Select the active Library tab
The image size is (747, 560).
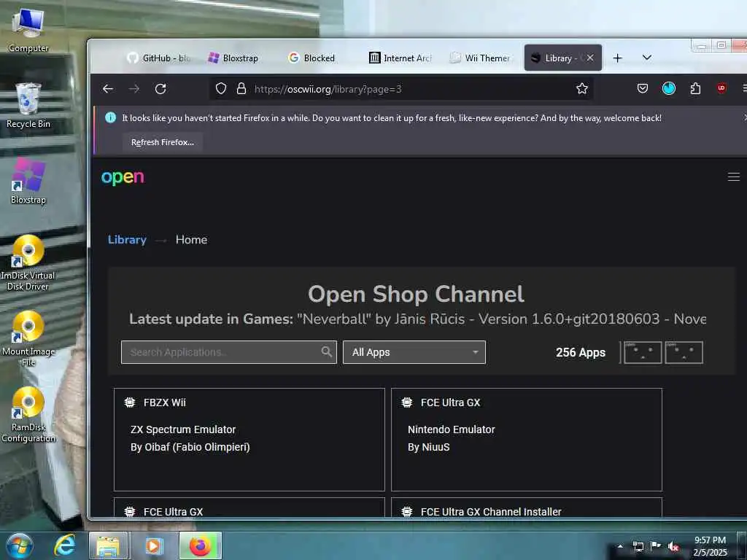pyautogui.click(x=562, y=58)
